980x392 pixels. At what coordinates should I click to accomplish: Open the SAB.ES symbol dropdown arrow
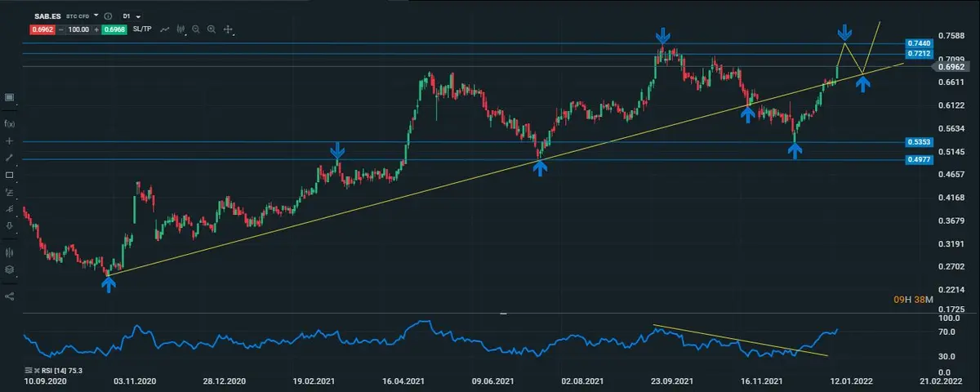96,16
